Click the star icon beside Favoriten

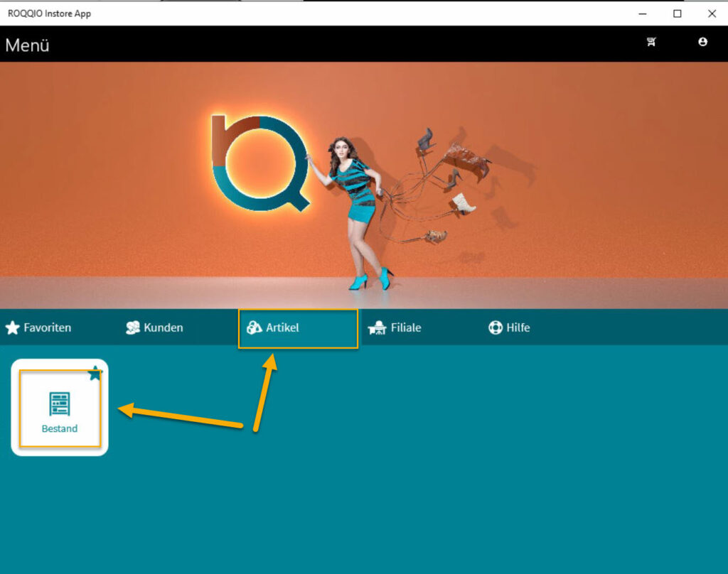click(12, 327)
